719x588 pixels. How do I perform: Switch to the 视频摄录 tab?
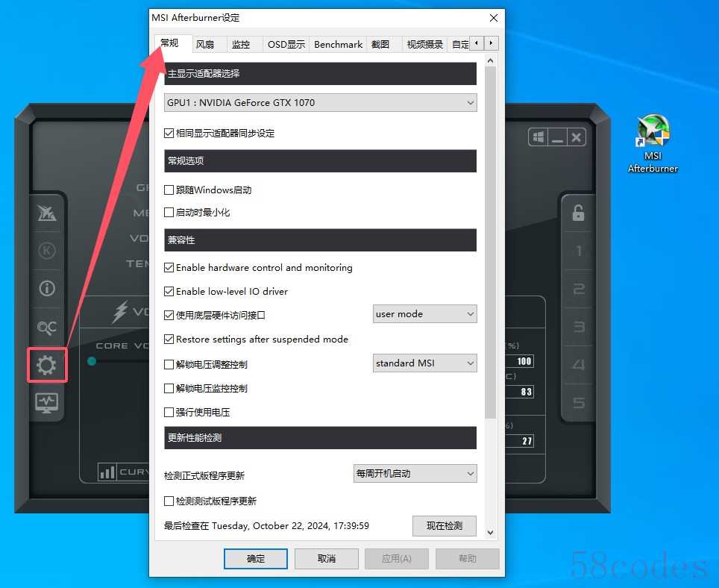[x=425, y=45]
